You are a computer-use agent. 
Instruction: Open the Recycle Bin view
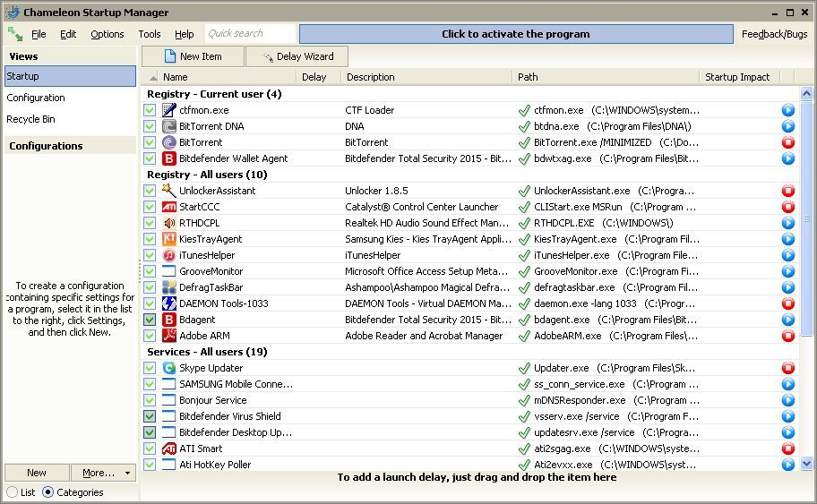70,119
